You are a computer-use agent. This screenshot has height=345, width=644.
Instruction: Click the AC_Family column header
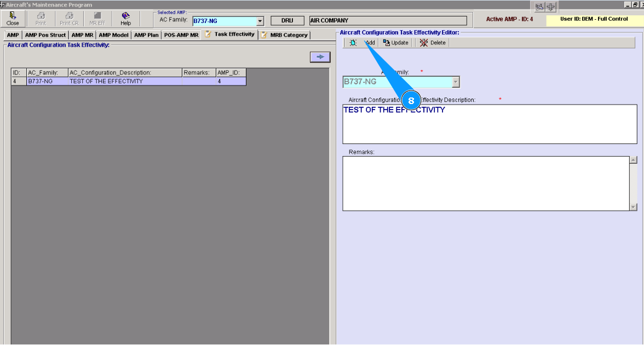47,73
